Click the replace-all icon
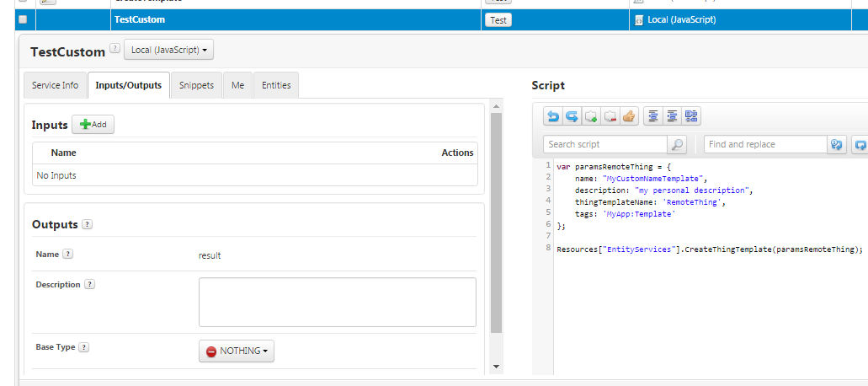This screenshot has height=386, width=868. tap(860, 145)
